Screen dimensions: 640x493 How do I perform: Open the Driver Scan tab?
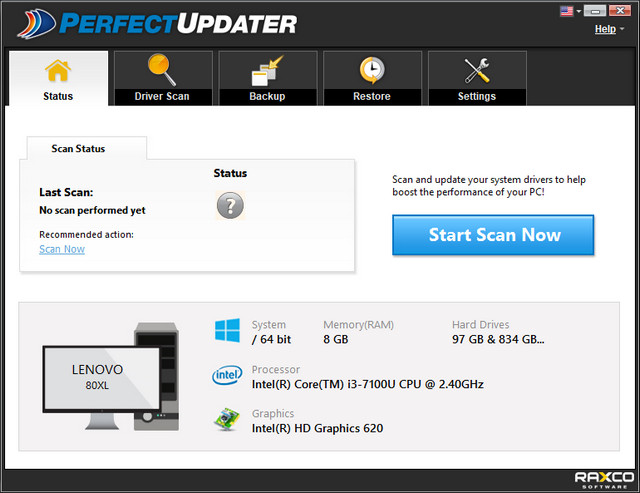(x=161, y=78)
